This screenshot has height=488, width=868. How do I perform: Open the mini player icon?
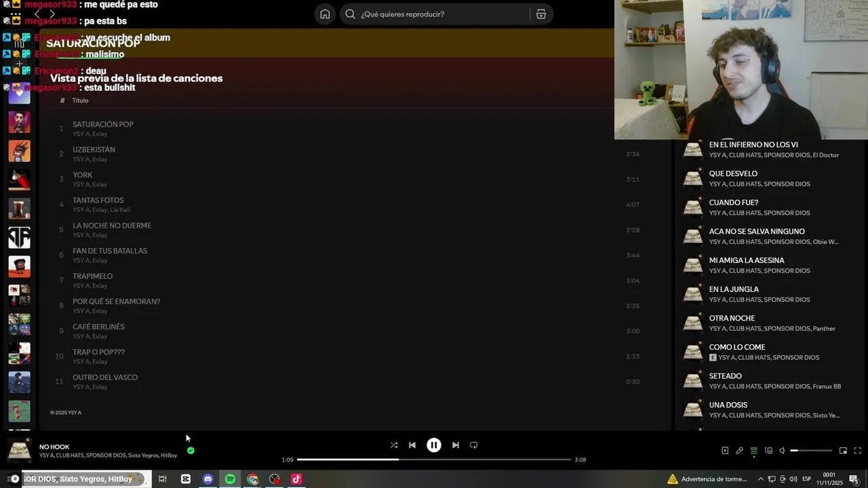[843, 451]
